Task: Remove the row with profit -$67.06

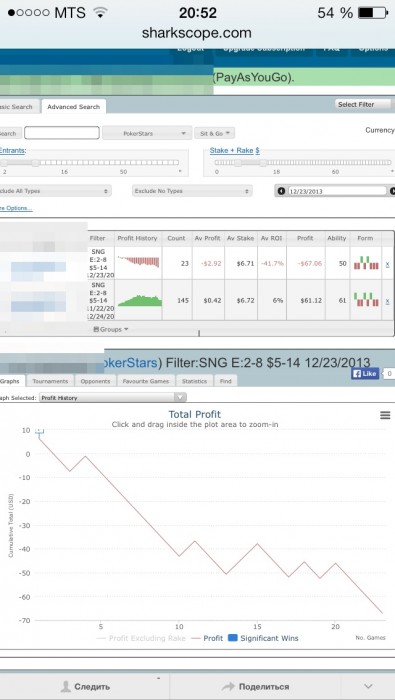Action: click(387, 265)
